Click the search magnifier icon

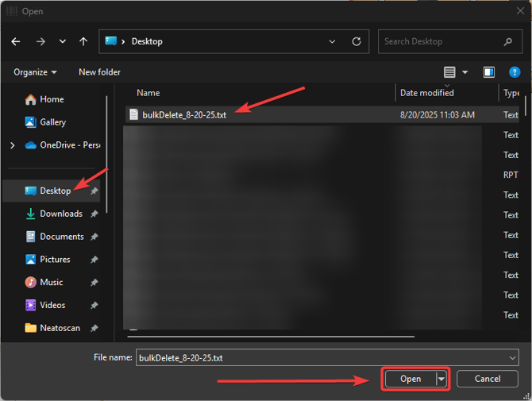click(508, 41)
